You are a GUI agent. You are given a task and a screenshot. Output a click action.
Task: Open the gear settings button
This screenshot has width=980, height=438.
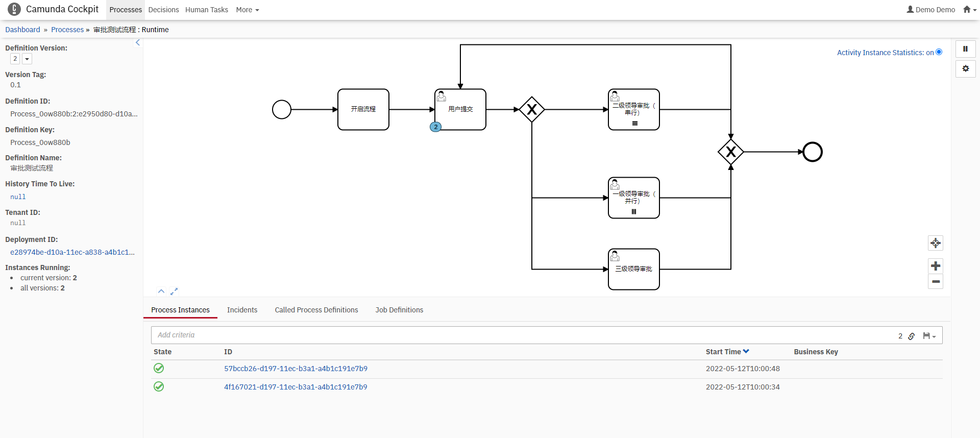965,68
